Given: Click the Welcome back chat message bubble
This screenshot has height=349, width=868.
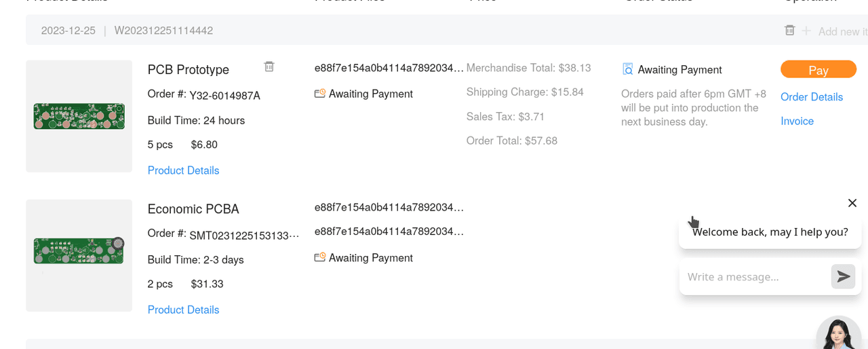Looking at the screenshot, I should [x=770, y=232].
